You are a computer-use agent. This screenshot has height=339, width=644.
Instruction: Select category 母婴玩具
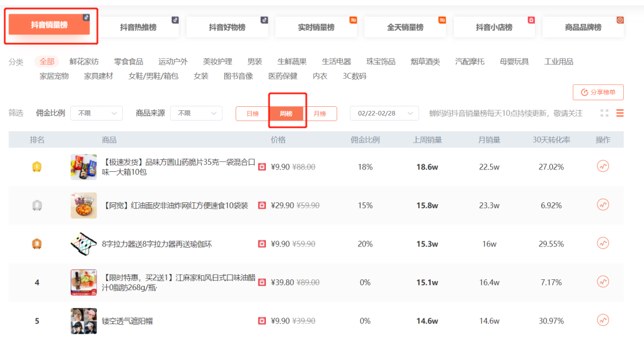tap(514, 61)
